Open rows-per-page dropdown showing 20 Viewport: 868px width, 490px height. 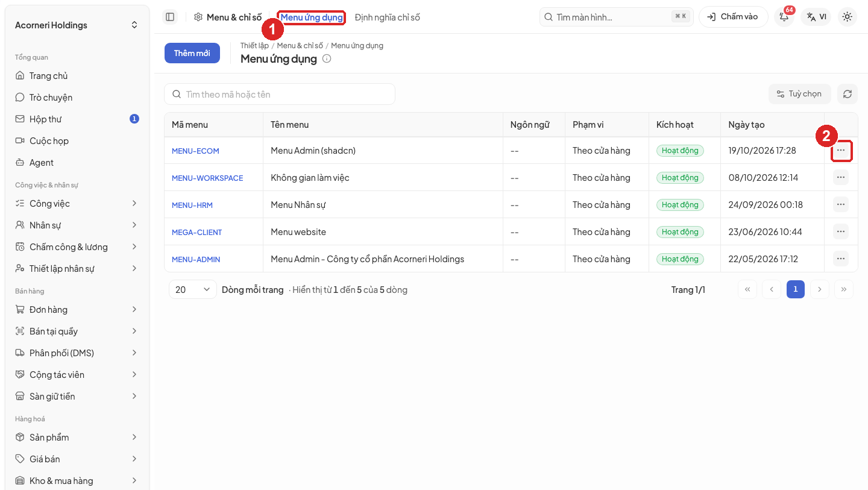(x=193, y=289)
